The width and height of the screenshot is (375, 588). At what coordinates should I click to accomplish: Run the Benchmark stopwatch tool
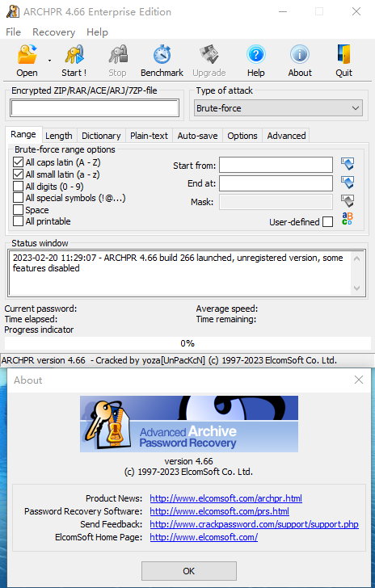(162, 54)
